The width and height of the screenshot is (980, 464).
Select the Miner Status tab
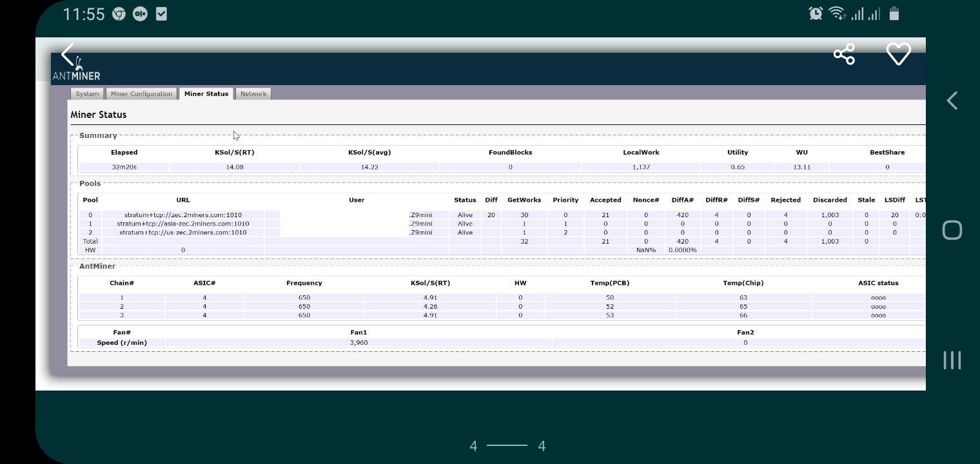(206, 93)
